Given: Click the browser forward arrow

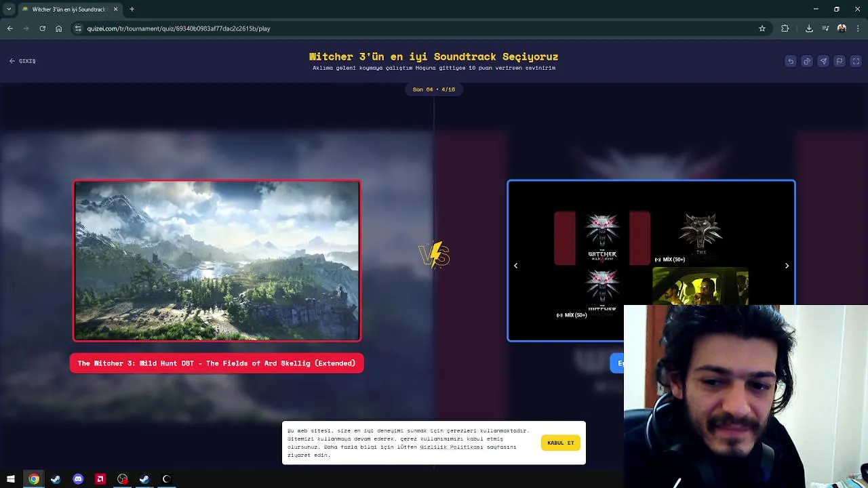Looking at the screenshot, I should [x=26, y=28].
